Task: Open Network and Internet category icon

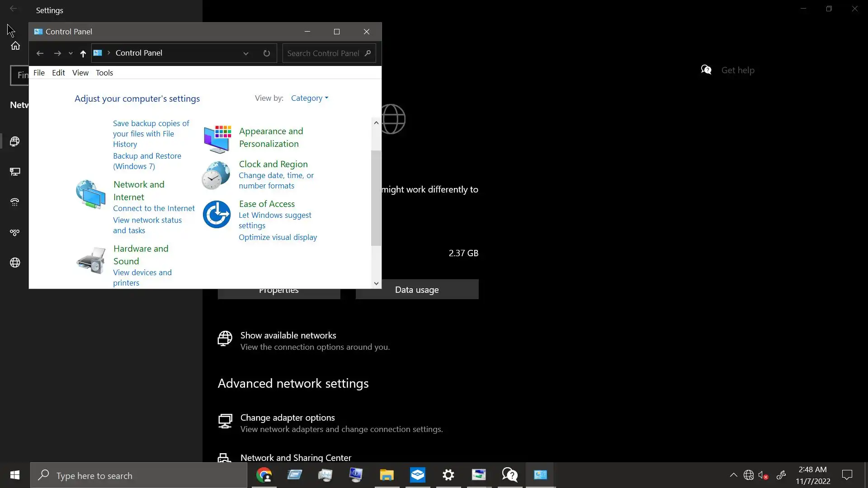Action: pos(90,194)
